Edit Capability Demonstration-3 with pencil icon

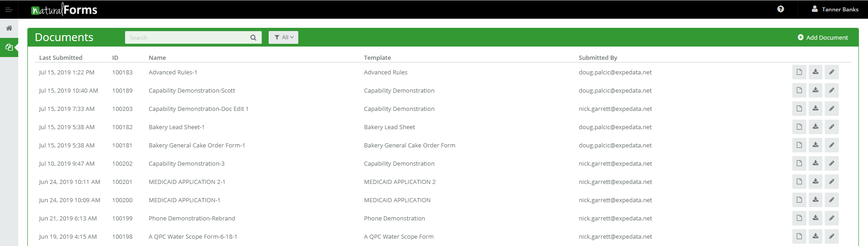832,163
